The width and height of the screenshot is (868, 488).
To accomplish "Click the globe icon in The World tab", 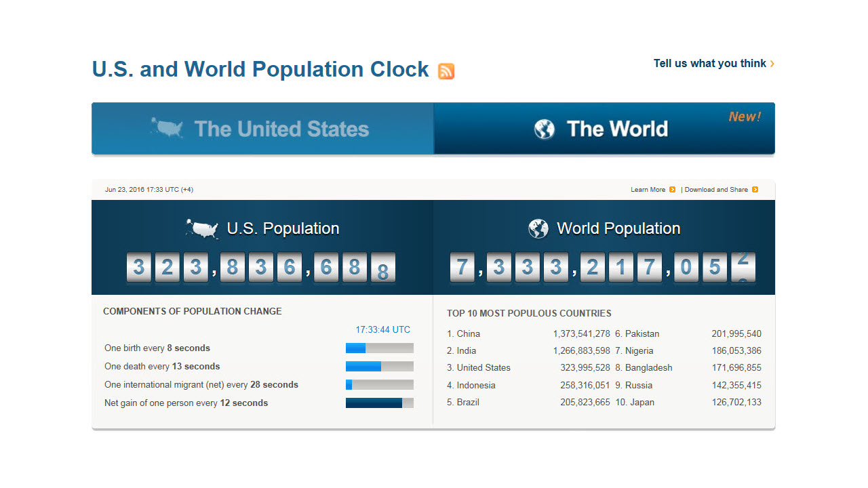I will tap(544, 129).
